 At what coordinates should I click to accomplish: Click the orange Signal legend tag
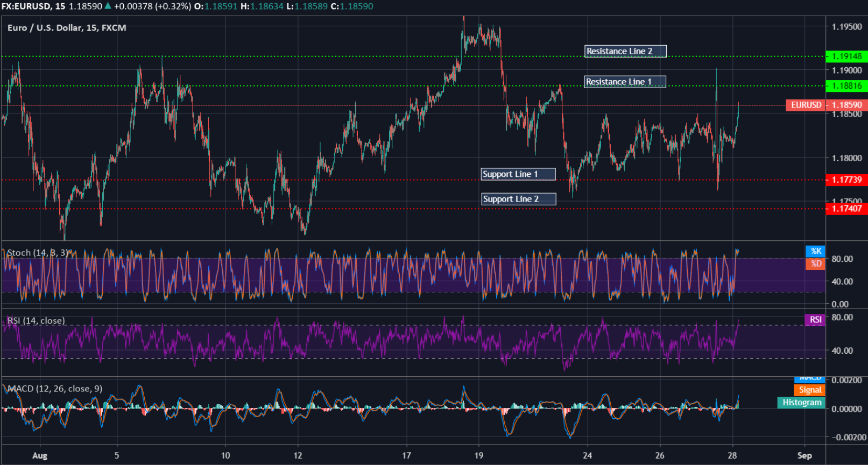point(809,390)
